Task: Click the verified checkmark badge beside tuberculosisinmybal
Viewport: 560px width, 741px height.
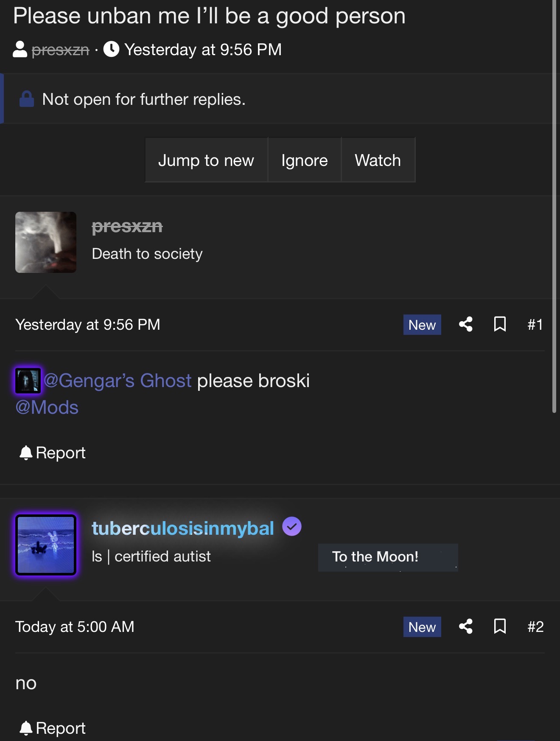Action: click(x=292, y=527)
